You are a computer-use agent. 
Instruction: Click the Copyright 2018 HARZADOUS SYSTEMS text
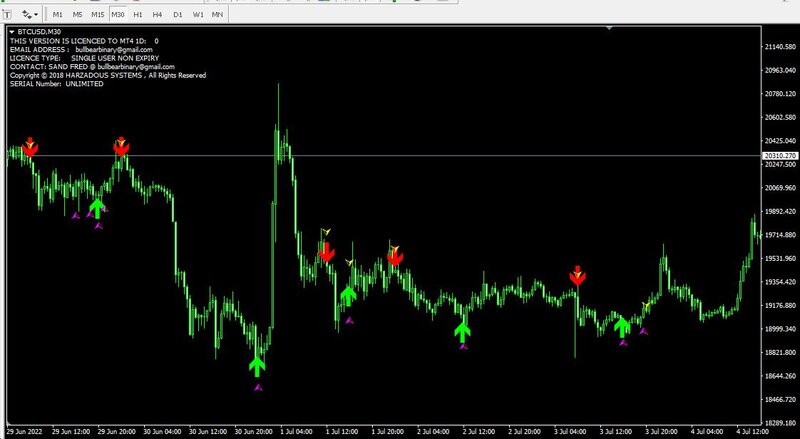pyautogui.click(x=108, y=76)
